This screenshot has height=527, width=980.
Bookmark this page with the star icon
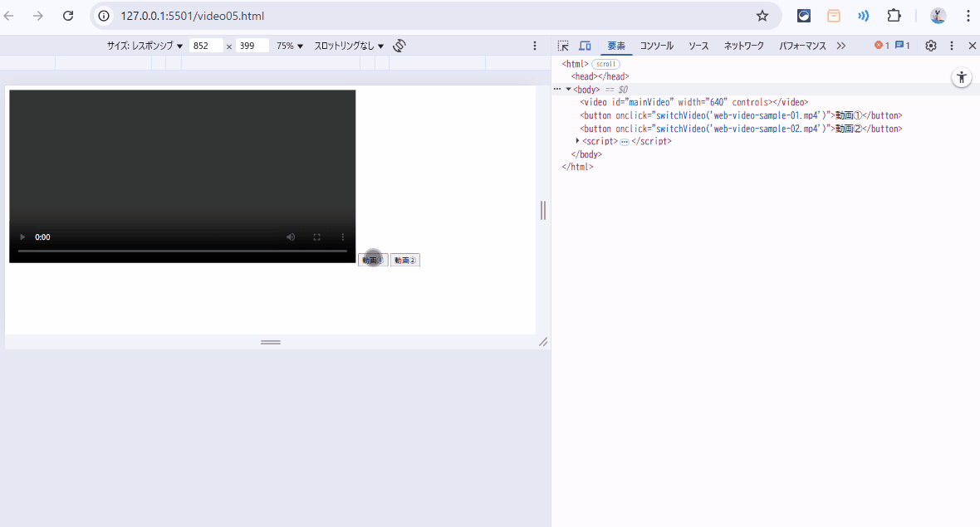click(762, 16)
